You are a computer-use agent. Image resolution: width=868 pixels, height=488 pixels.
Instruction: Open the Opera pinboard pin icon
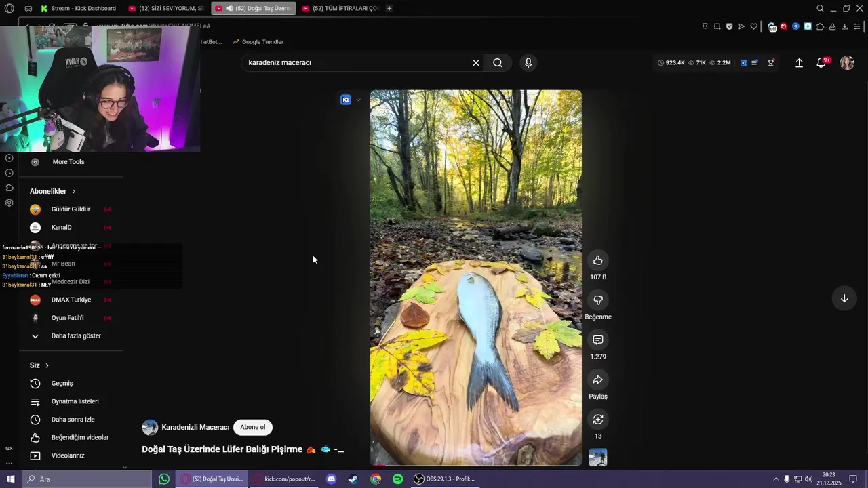tap(705, 26)
